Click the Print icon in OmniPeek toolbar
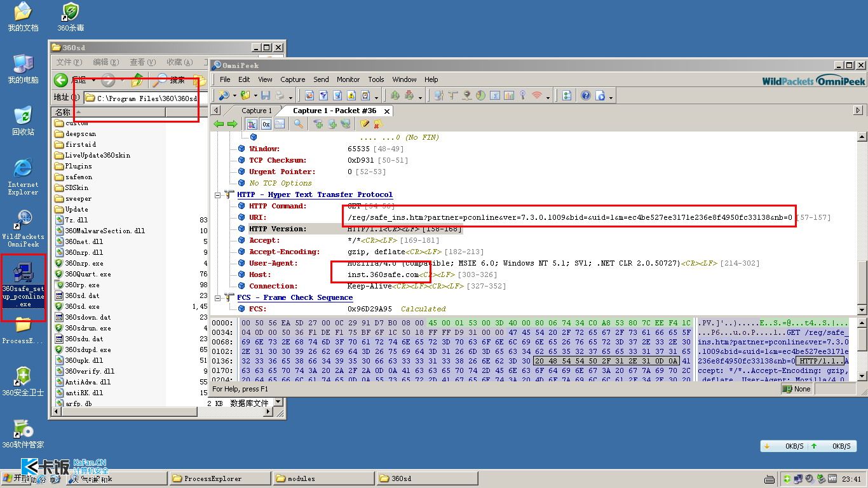 click(280, 95)
